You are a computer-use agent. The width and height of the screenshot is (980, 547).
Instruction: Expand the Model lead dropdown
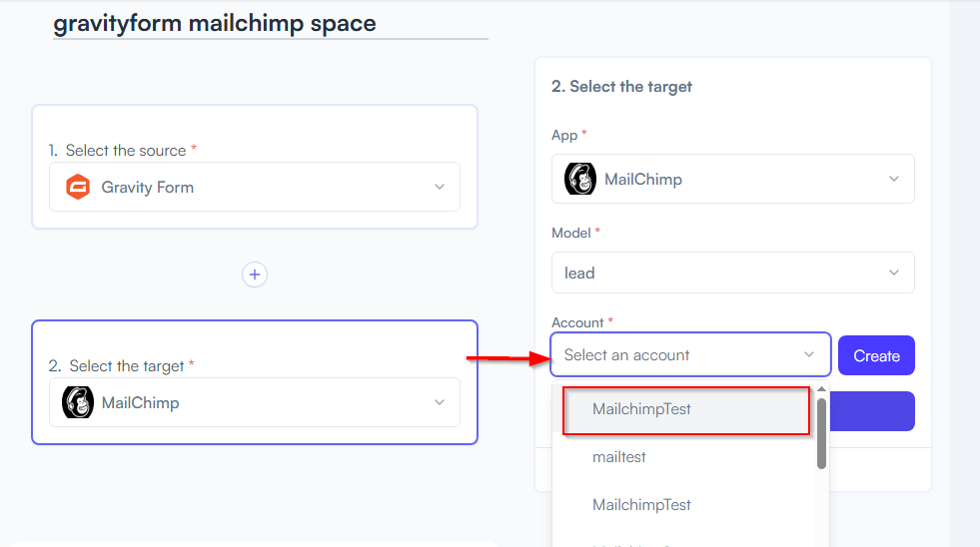732,273
